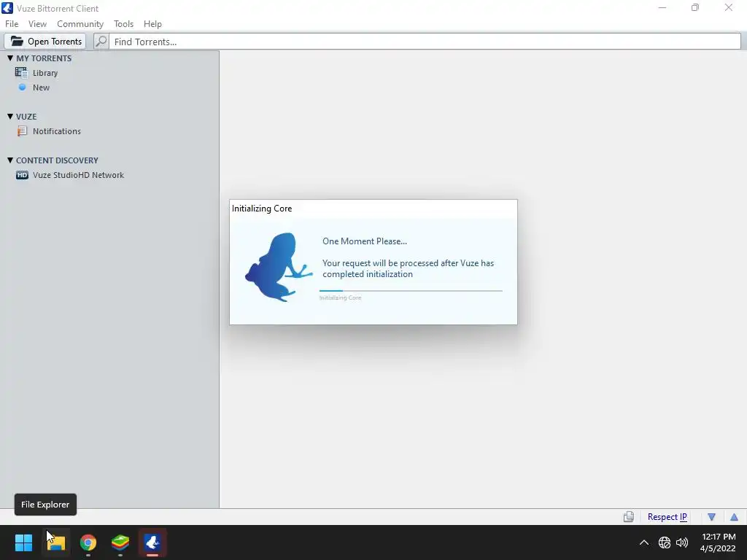Image resolution: width=747 pixels, height=560 pixels.
Task: Open Notifications in the sidebar
Action: 57,131
